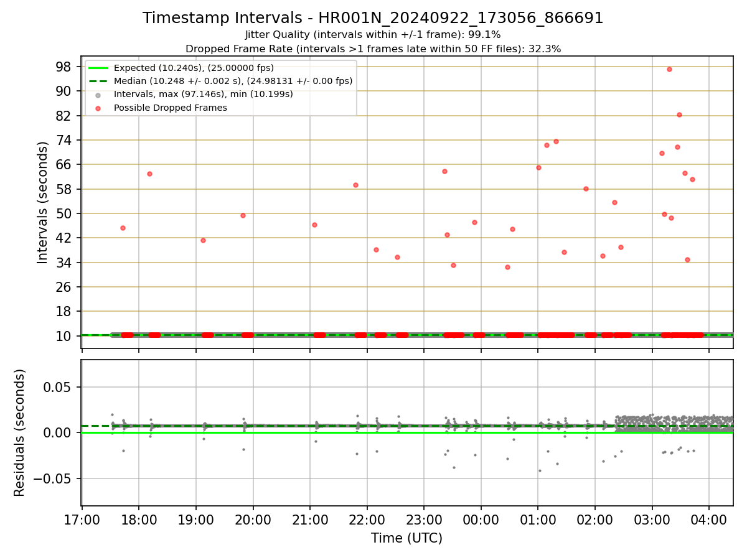Click the '82' tick on the intervals axis
Viewport: 747px width, 560px height.
[x=64, y=116]
